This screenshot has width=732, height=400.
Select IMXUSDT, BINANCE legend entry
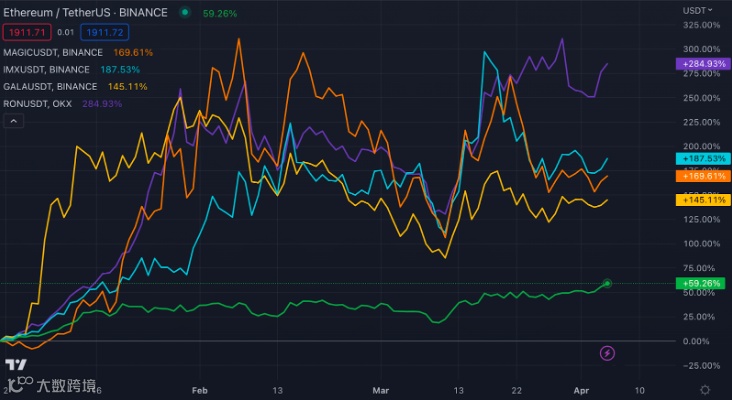point(46,70)
